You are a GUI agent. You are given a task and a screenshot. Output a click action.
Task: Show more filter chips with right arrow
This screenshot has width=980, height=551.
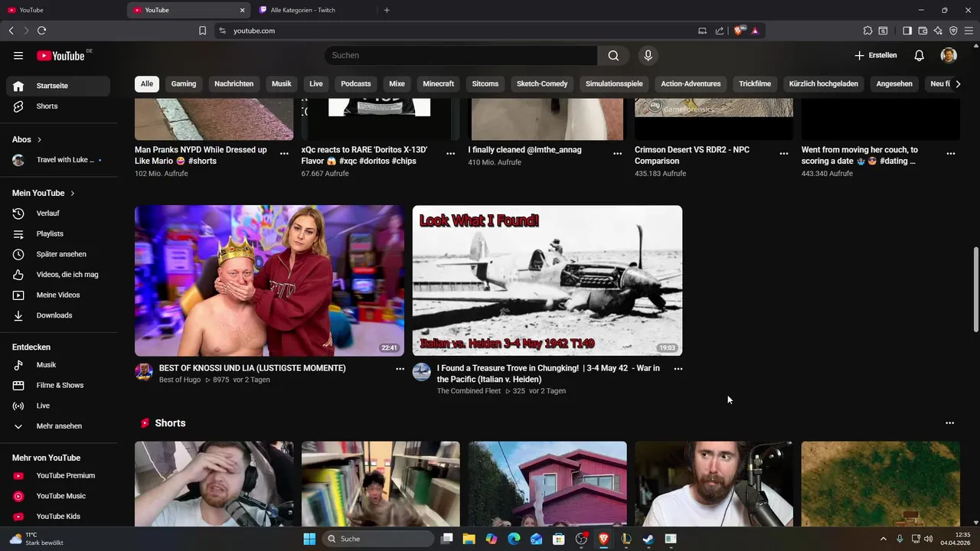point(958,83)
